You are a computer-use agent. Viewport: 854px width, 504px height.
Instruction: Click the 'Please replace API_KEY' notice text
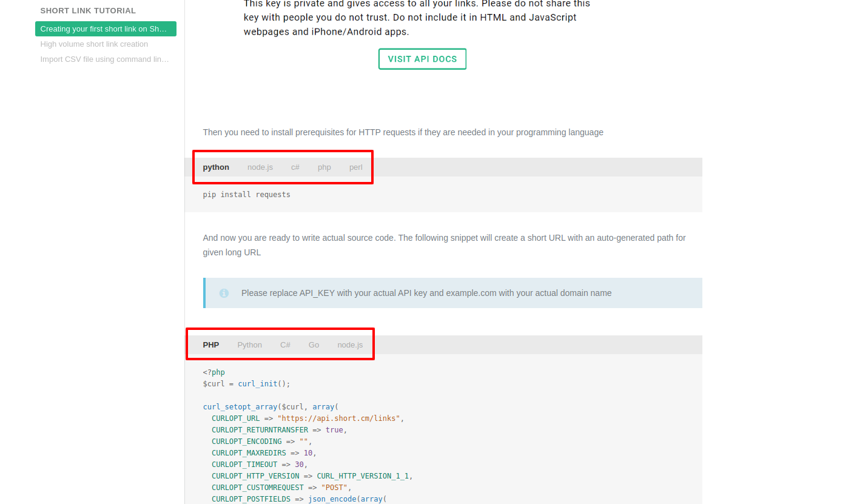[x=426, y=293]
